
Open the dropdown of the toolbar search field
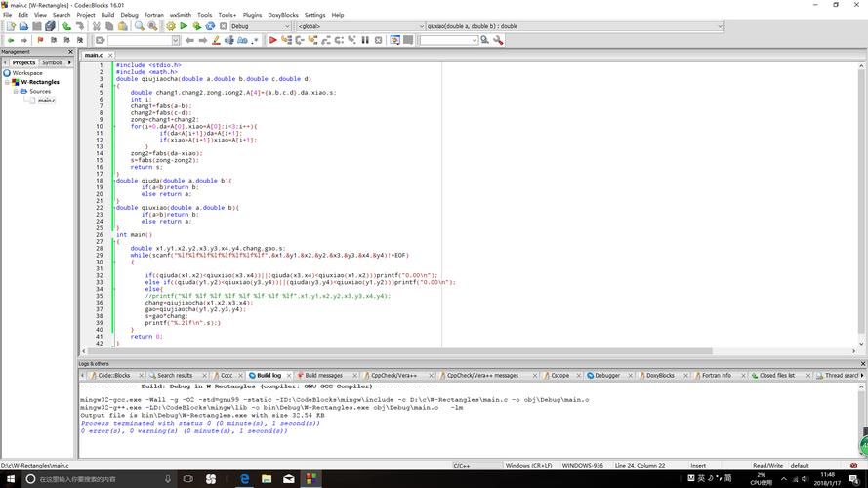click(475, 40)
